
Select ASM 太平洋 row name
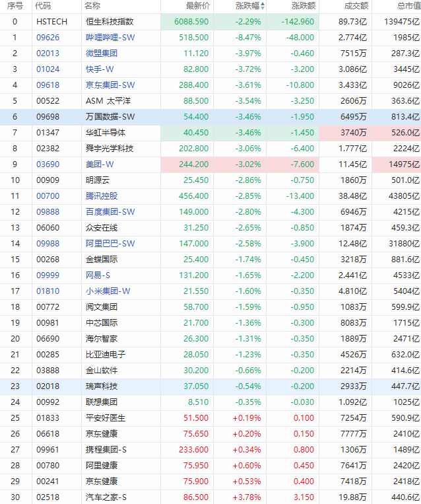pos(108,101)
